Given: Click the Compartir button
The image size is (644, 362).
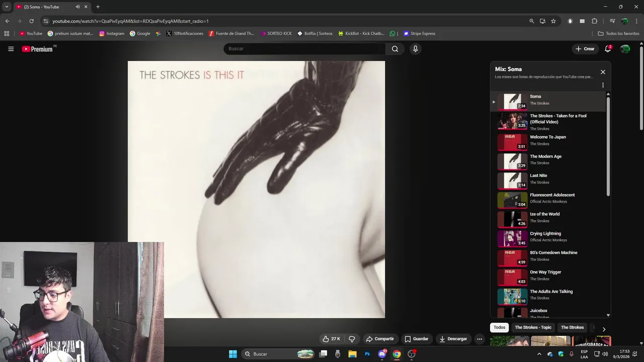Looking at the screenshot, I should pos(380,339).
